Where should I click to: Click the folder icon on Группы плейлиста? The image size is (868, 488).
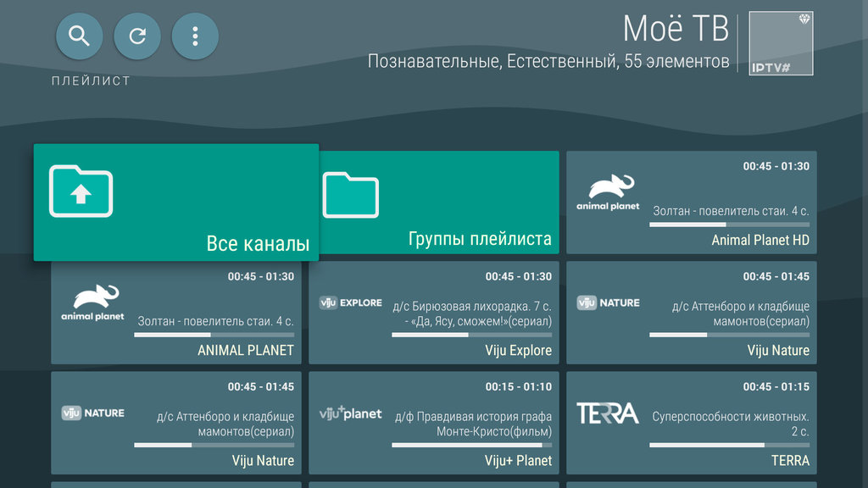coord(351,195)
